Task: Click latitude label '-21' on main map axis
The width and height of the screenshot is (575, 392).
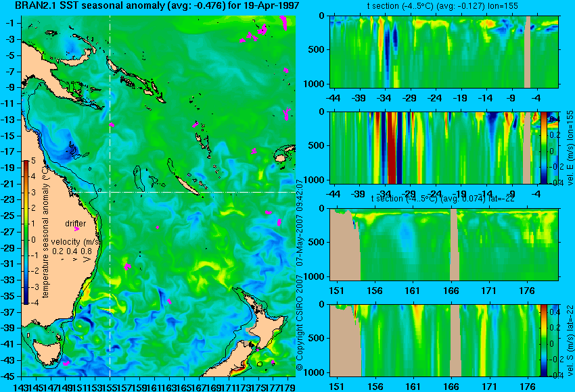Action: (8, 184)
